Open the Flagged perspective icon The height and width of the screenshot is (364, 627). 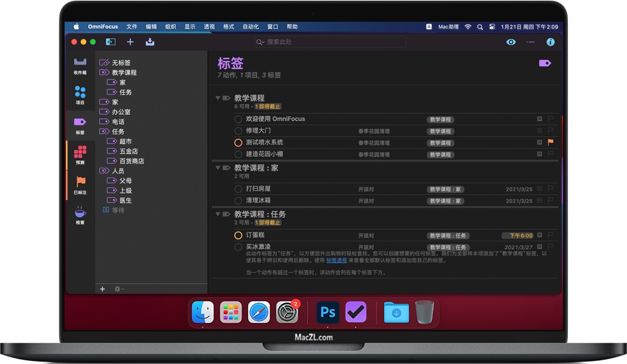80,185
